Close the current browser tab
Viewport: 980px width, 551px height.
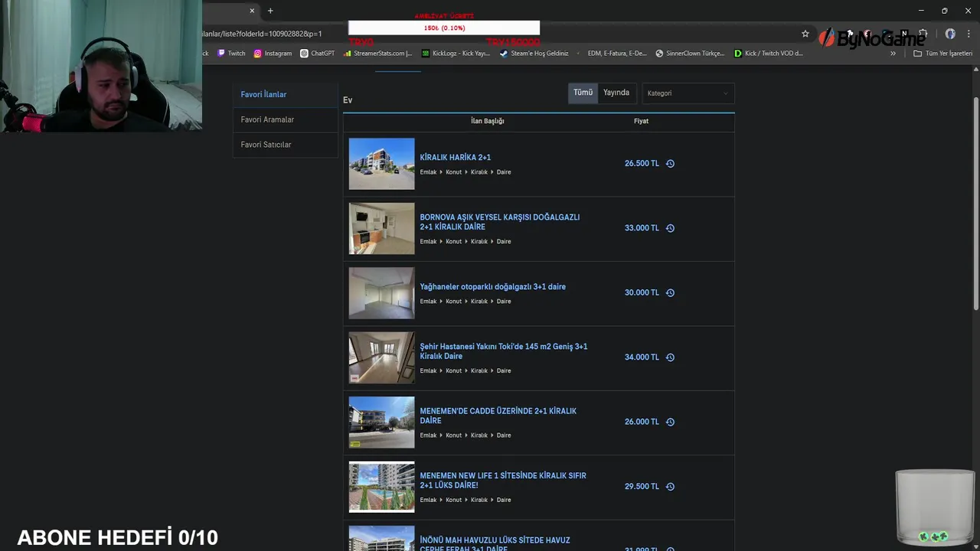pos(252,11)
